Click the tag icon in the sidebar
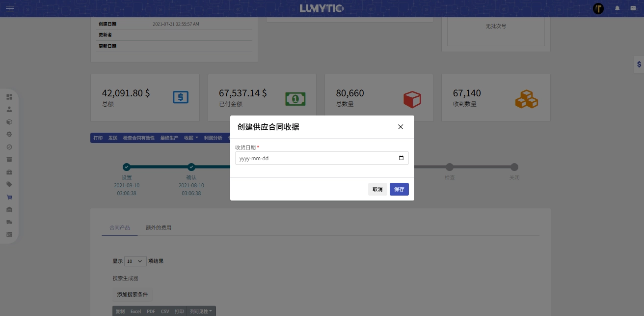Image resolution: width=644 pixels, height=316 pixels. pos(9,184)
